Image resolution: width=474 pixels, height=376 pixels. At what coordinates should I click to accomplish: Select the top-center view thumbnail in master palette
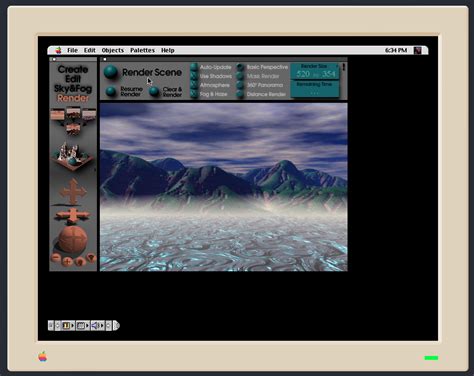[x=73, y=113]
